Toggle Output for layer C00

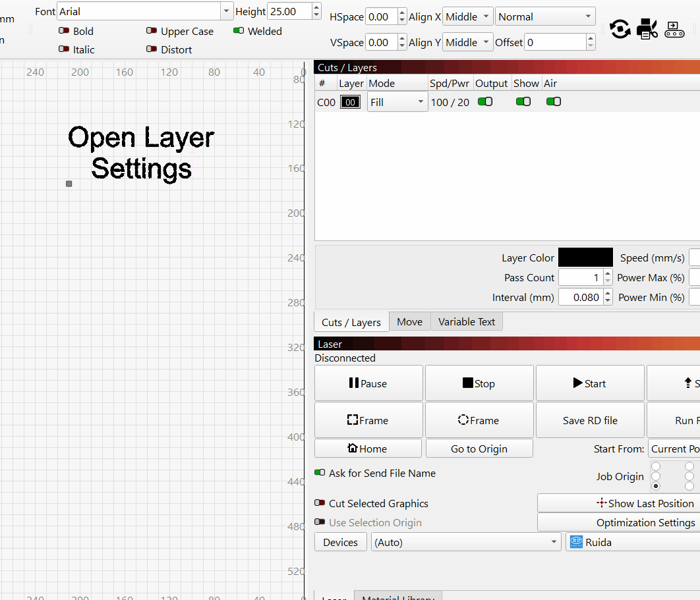pos(485,101)
